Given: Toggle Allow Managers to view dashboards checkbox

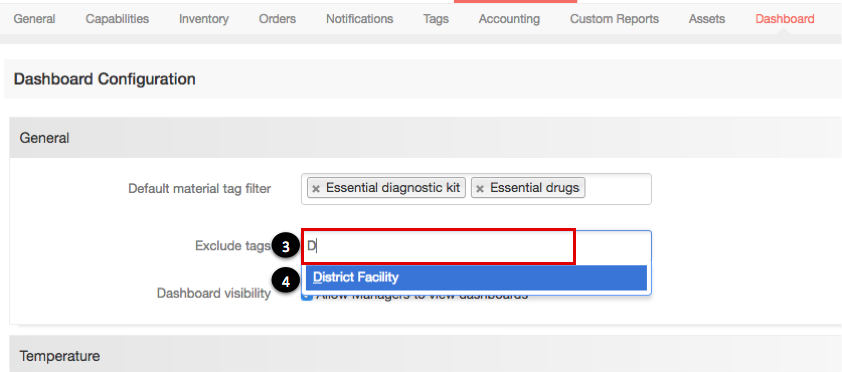Looking at the screenshot, I should coord(307,295).
